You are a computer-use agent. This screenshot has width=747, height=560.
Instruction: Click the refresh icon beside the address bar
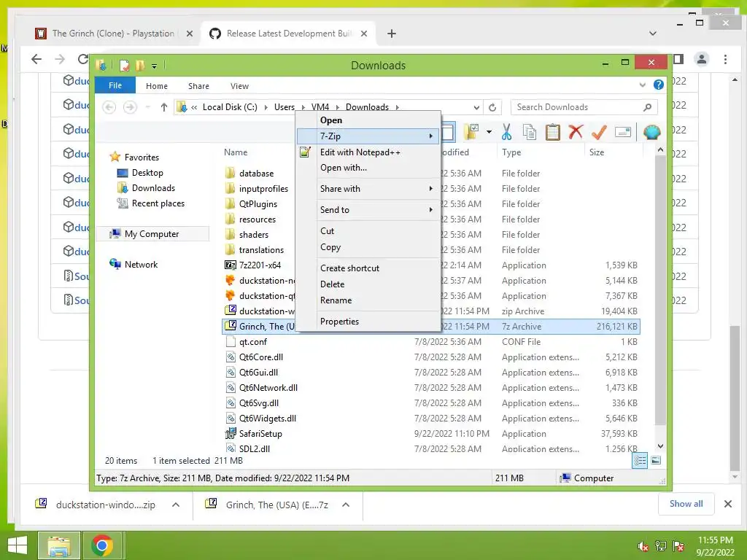(x=492, y=107)
